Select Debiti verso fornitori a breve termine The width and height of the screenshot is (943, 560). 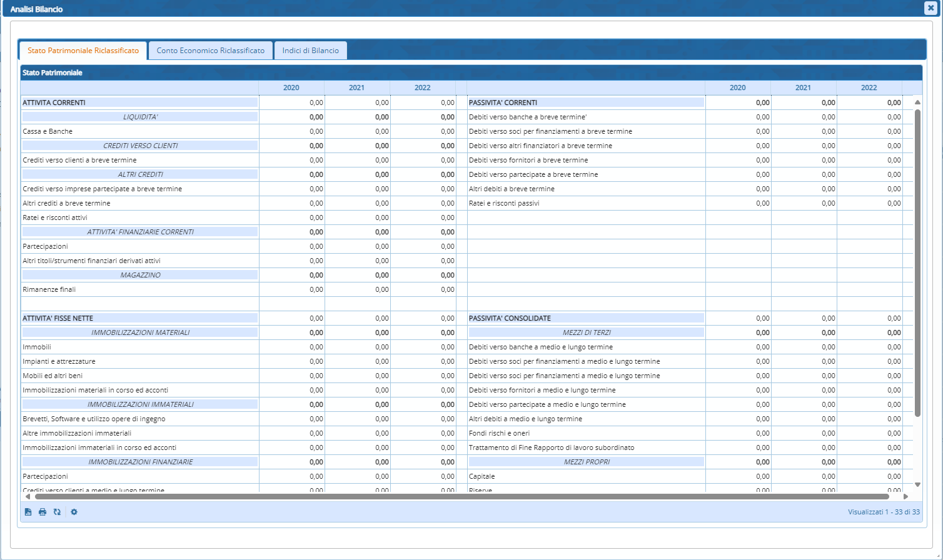click(528, 160)
